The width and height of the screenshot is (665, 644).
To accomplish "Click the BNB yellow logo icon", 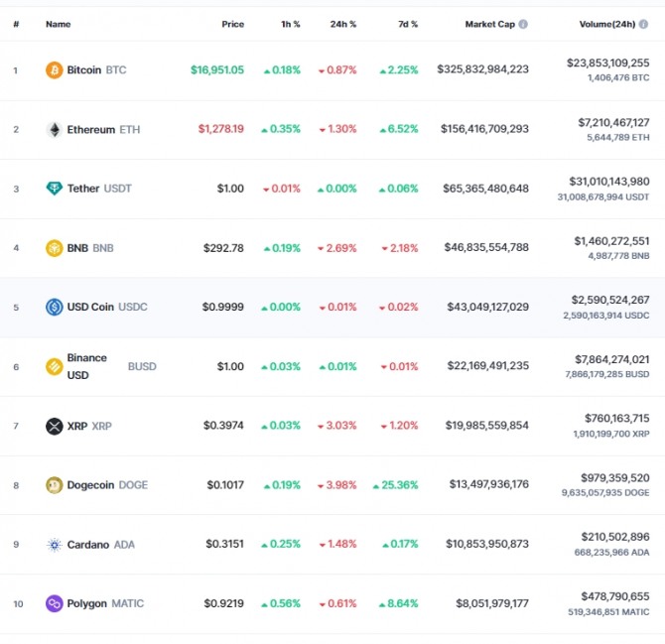I will [55, 248].
